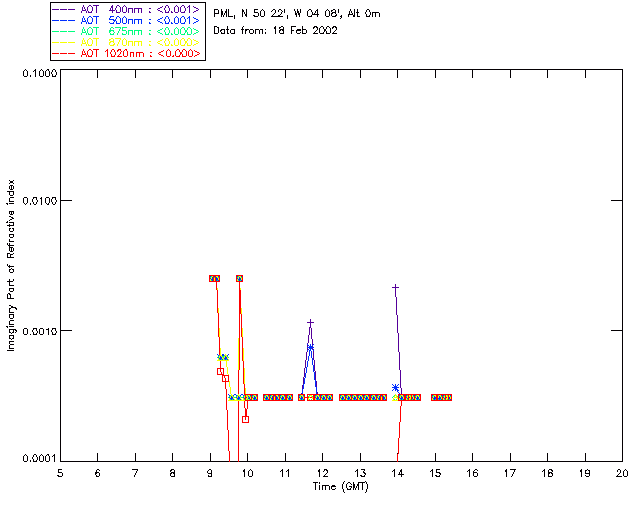Image resolution: width=640 pixels, height=512 pixels.
Task: Click the y-axis label 0.0001
Action: (x=40, y=459)
